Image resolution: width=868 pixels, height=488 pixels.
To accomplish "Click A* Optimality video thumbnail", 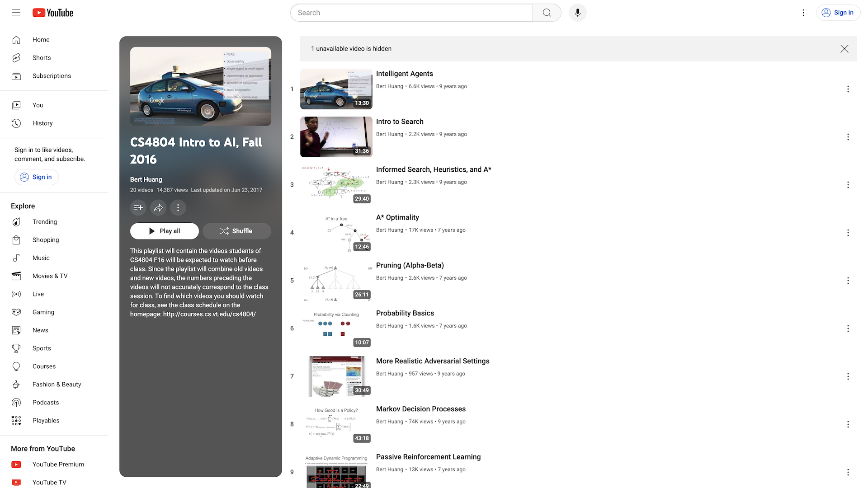I will point(336,233).
